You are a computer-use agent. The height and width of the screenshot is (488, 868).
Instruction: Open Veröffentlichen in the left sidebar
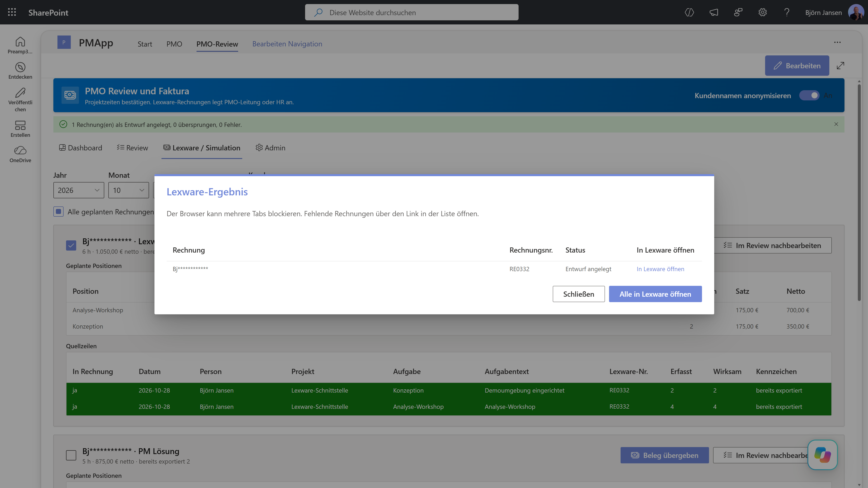pos(20,100)
